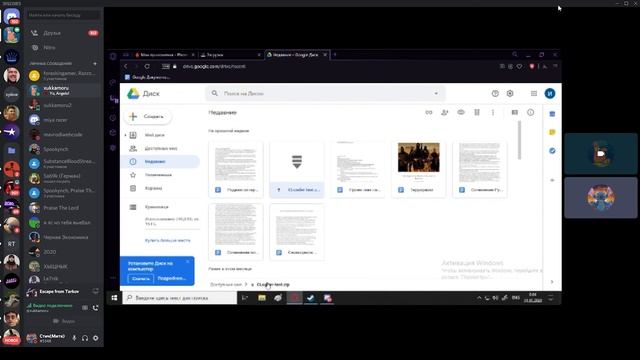Open the Discord home button
640x360 pixels.
pyautogui.click(x=11, y=16)
